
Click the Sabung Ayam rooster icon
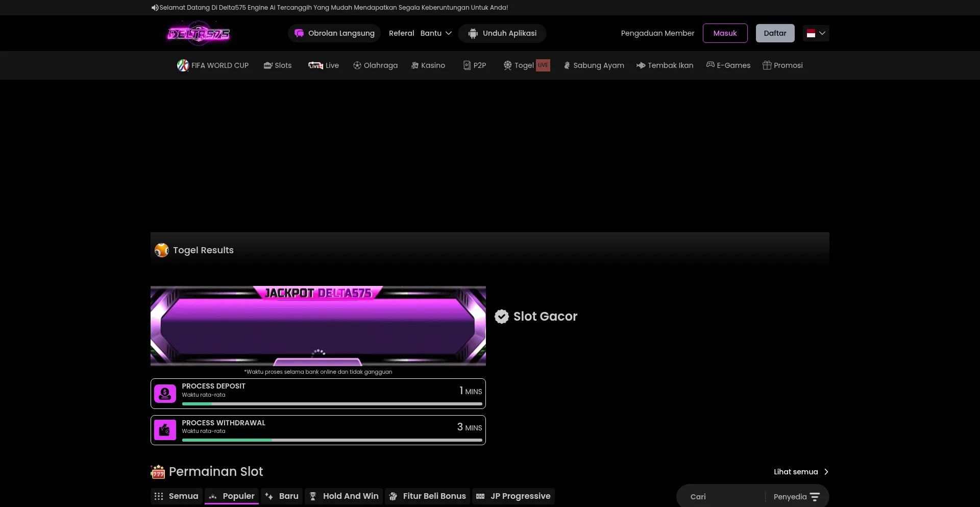pos(567,65)
